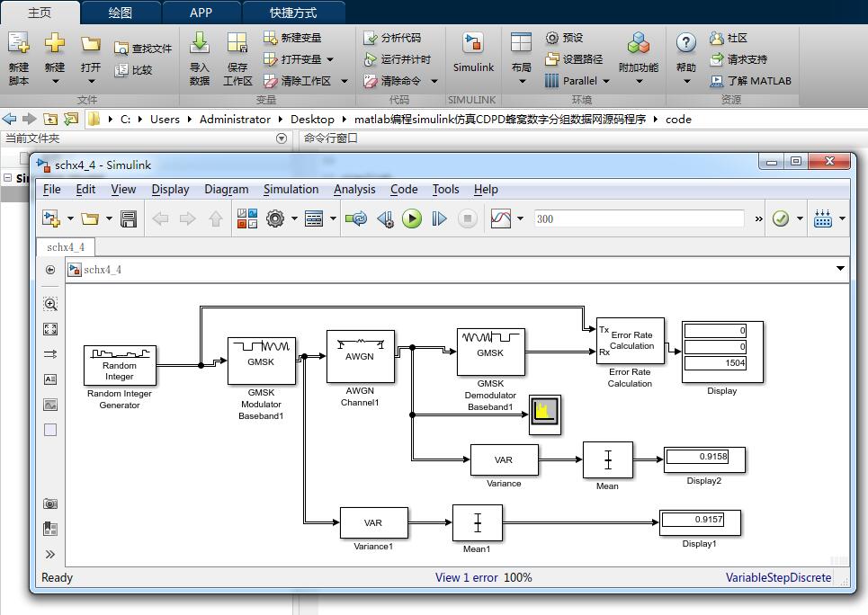
Task: Click the Image palette icon
Action: [x=50, y=405]
